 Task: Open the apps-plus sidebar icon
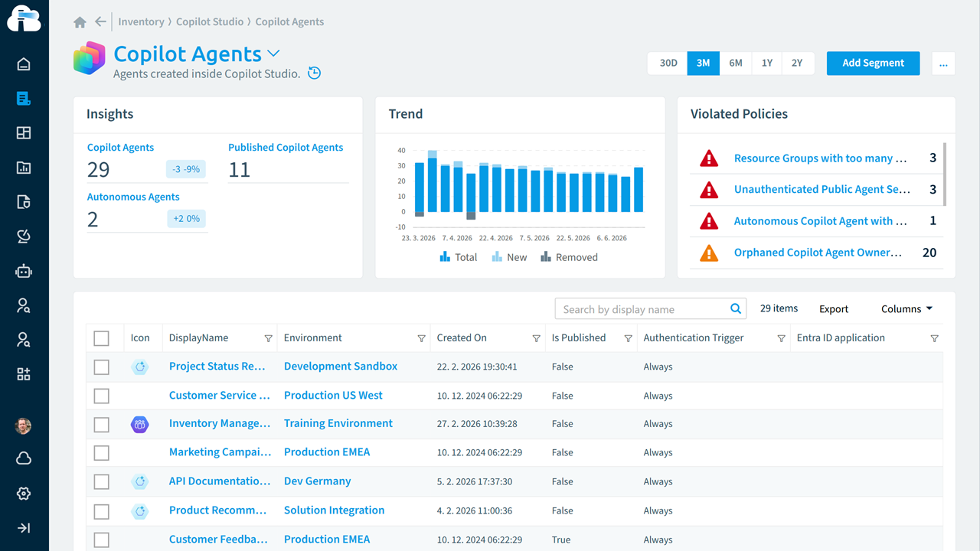[24, 374]
